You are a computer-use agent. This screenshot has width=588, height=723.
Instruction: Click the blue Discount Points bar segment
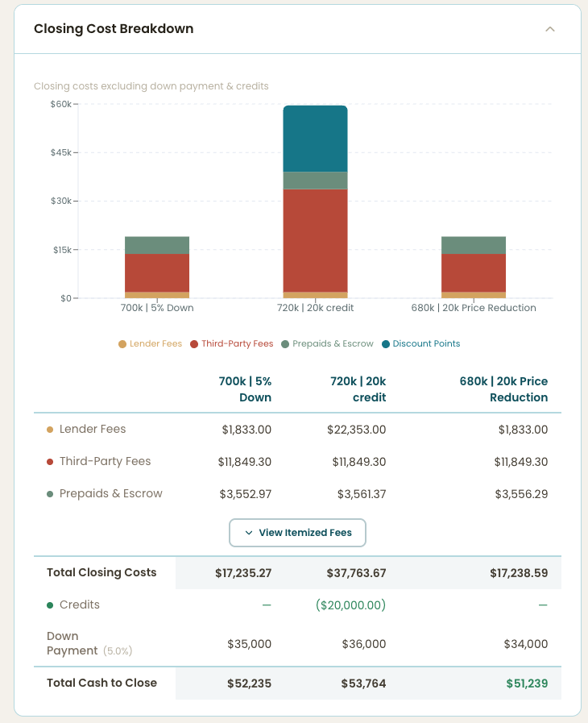[315, 139]
